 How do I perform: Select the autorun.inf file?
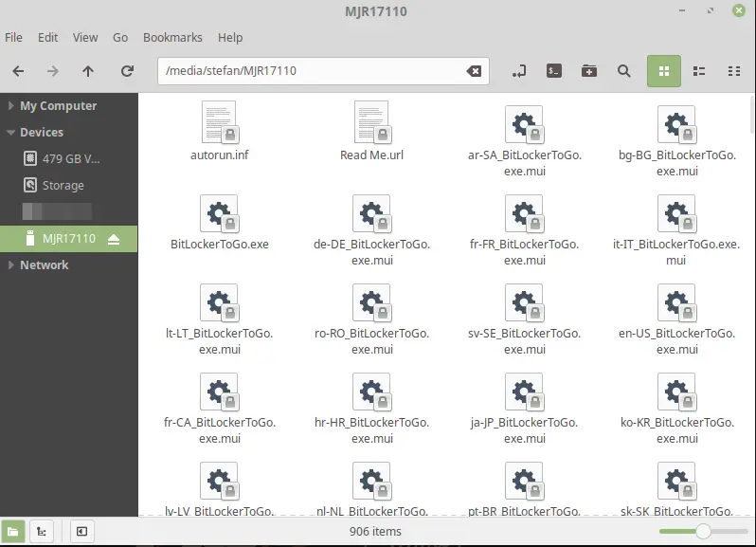click(x=220, y=131)
